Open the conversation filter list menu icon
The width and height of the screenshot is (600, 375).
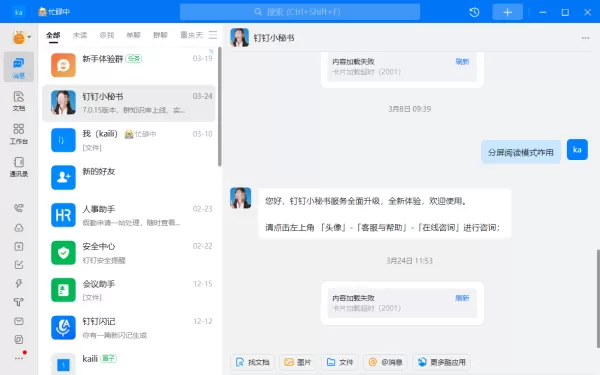[213, 35]
